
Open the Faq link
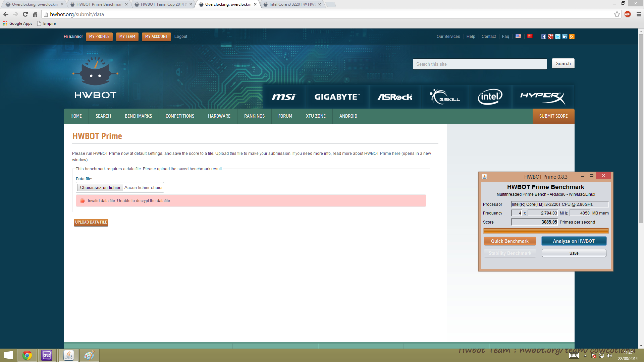(x=505, y=37)
